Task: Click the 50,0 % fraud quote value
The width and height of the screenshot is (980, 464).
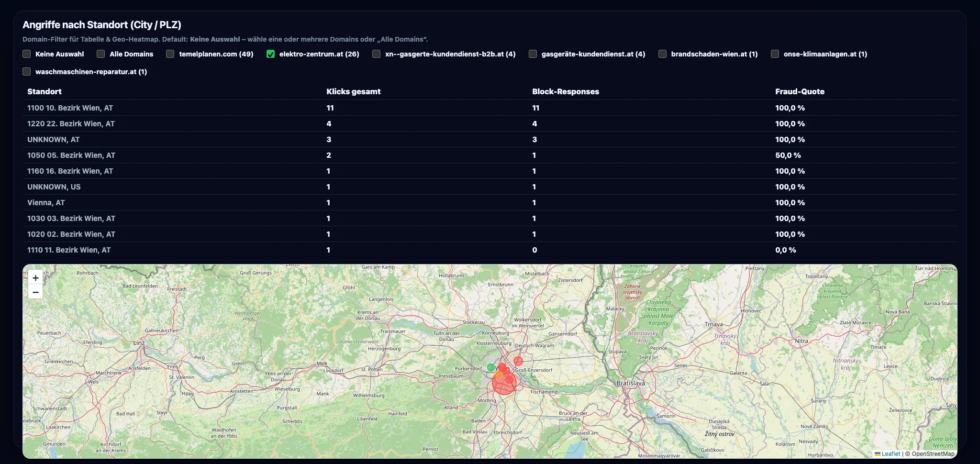Action: coord(788,155)
